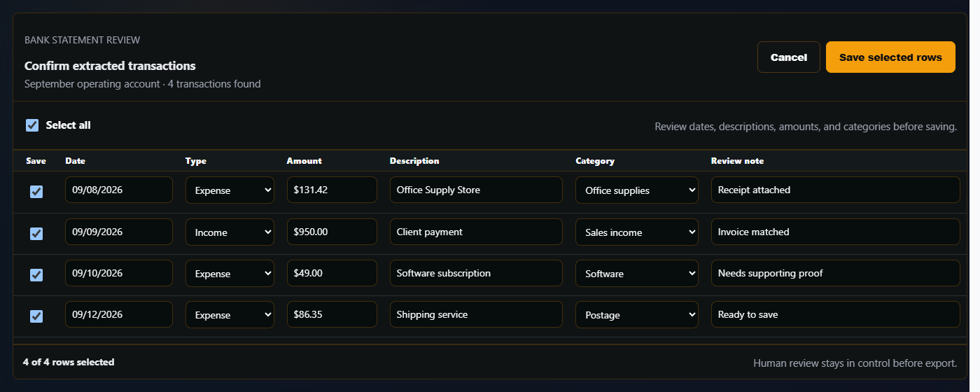
Task: Edit the $49.00 amount field
Action: click(x=332, y=273)
